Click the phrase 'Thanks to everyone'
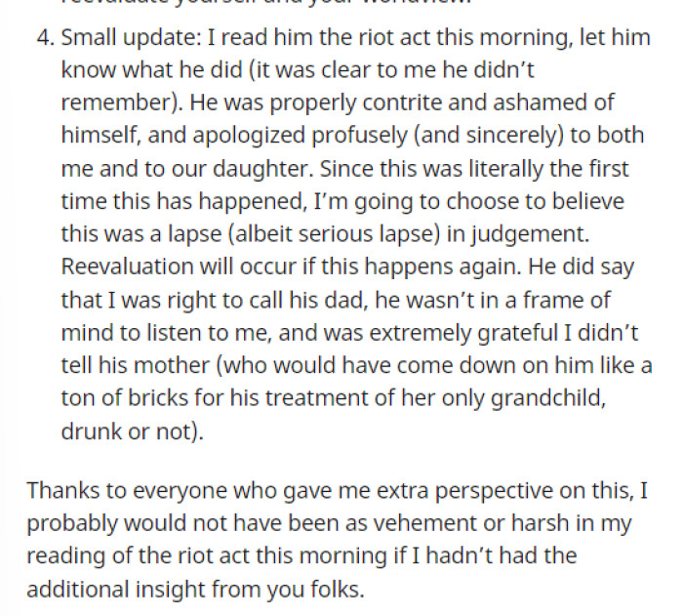This screenshot has width=683, height=616. (x=127, y=492)
